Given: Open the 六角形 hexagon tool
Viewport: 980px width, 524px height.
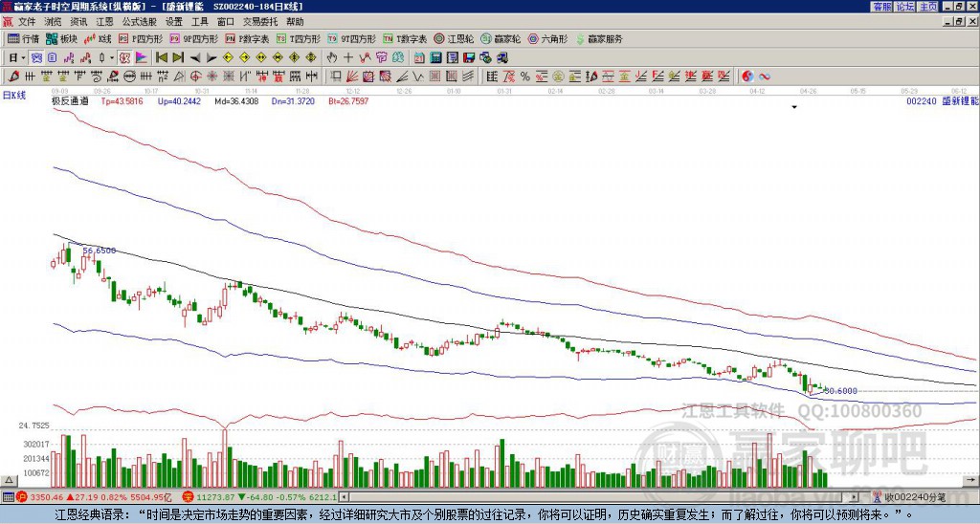Looking at the screenshot, I should (x=547, y=38).
